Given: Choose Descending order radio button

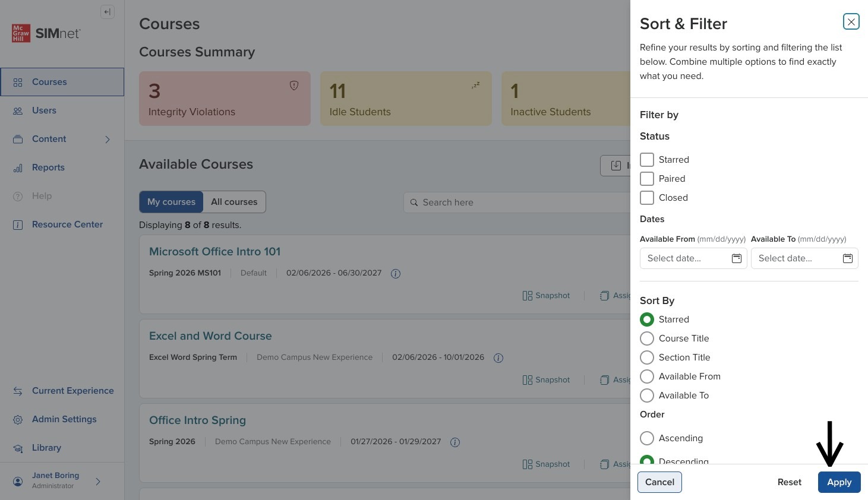Looking at the screenshot, I should pos(647,460).
